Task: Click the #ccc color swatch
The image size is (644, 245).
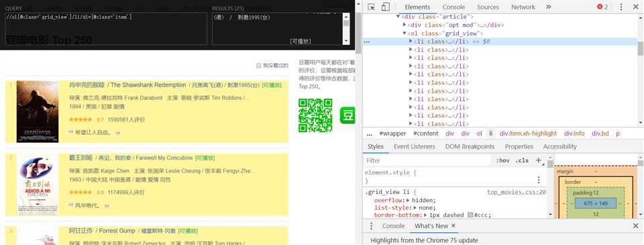Action: pos(471,215)
